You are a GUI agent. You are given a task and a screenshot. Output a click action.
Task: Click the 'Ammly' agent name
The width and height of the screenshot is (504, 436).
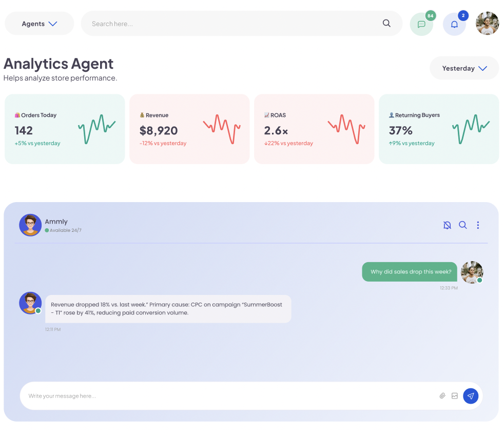pyautogui.click(x=56, y=222)
